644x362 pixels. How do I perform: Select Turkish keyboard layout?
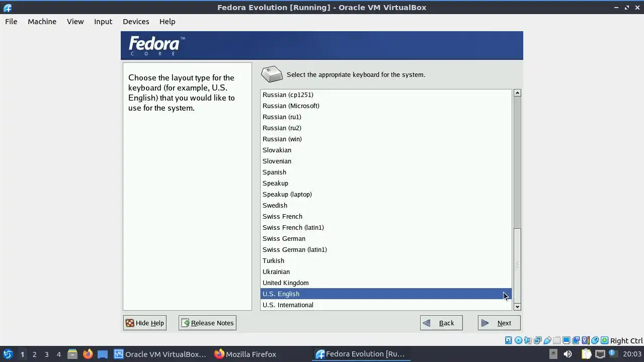(x=386, y=260)
